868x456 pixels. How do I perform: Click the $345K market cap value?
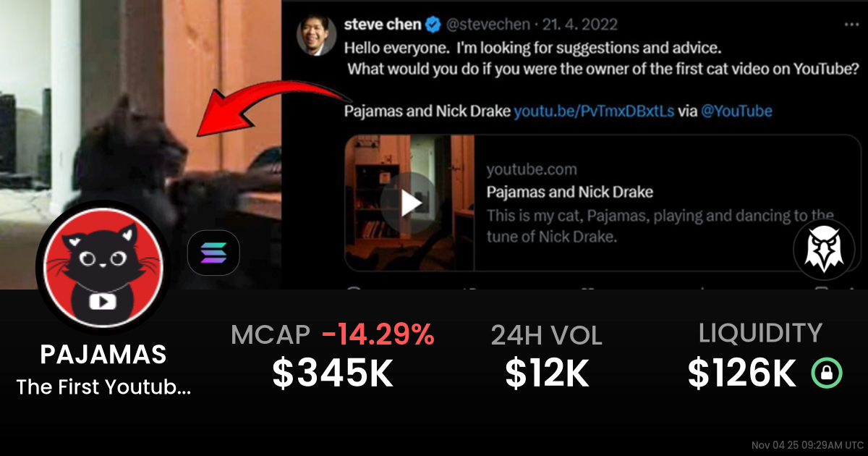tap(333, 373)
